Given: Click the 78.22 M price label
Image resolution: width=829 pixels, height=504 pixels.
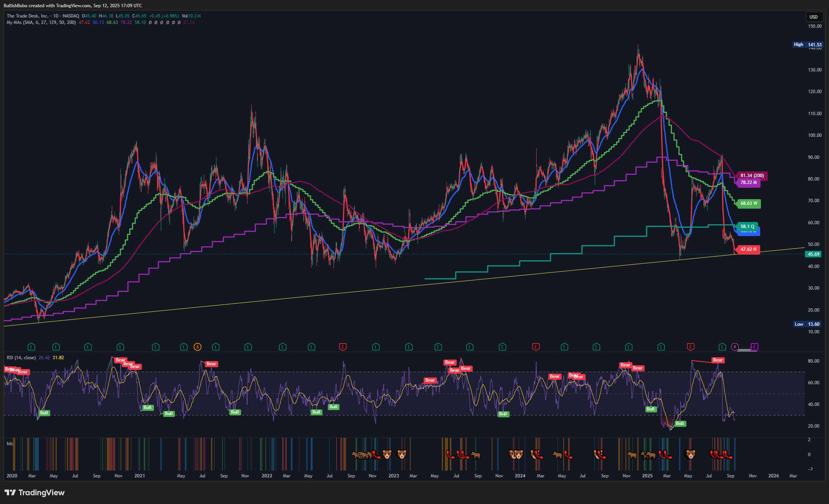Looking at the screenshot, I should 748,182.
